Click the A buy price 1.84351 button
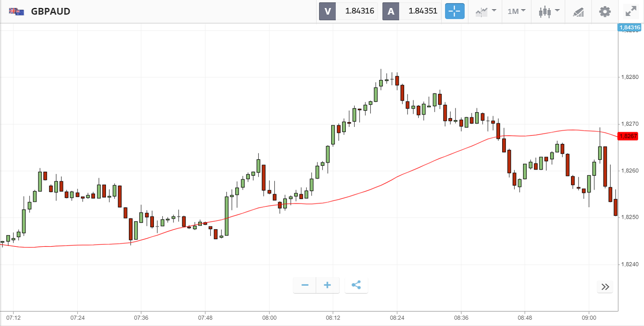This screenshot has height=326, width=644. point(412,11)
